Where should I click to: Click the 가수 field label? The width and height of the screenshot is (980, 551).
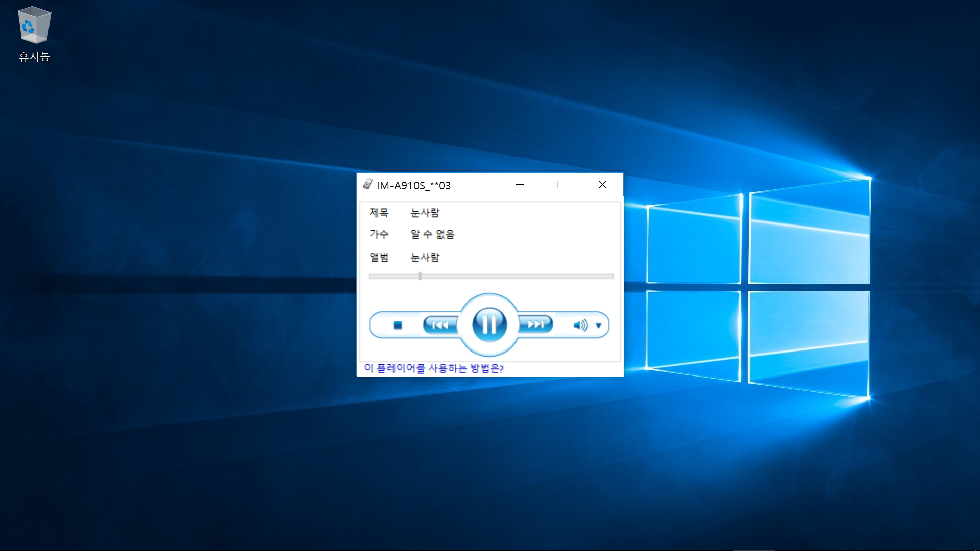(379, 234)
